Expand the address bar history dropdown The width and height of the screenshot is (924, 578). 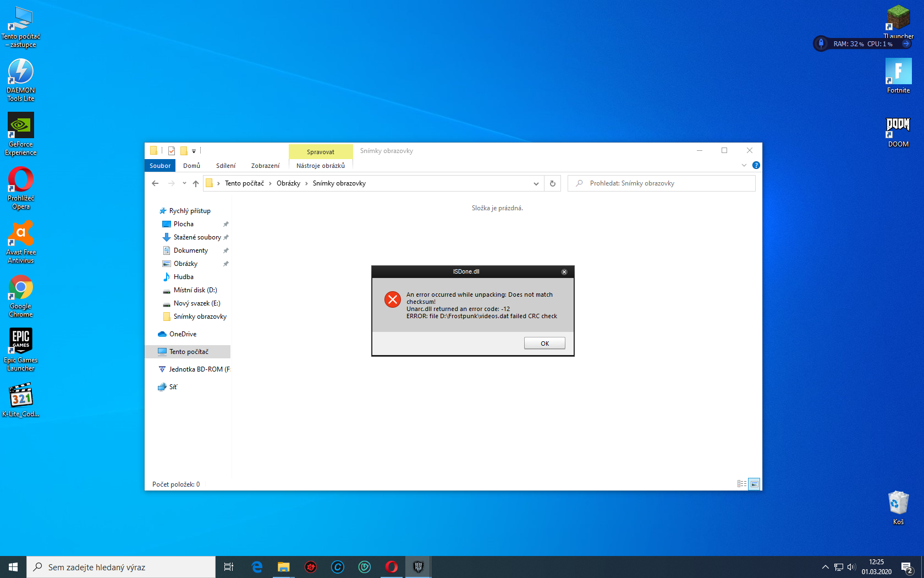click(x=536, y=183)
